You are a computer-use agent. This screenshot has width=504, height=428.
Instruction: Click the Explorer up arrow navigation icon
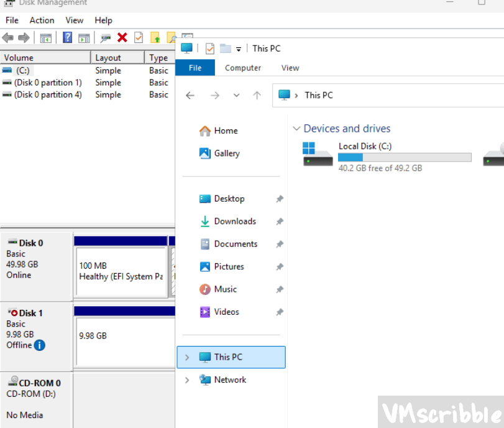(257, 95)
